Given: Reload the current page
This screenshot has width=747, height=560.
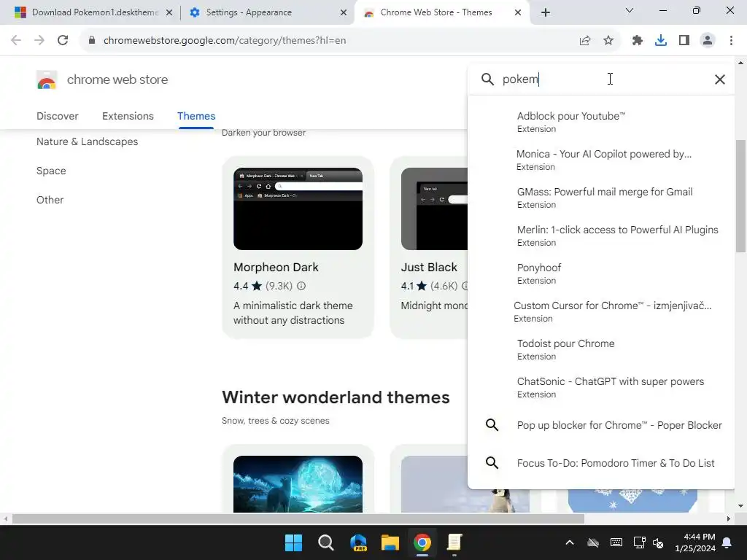Looking at the screenshot, I should point(63,41).
